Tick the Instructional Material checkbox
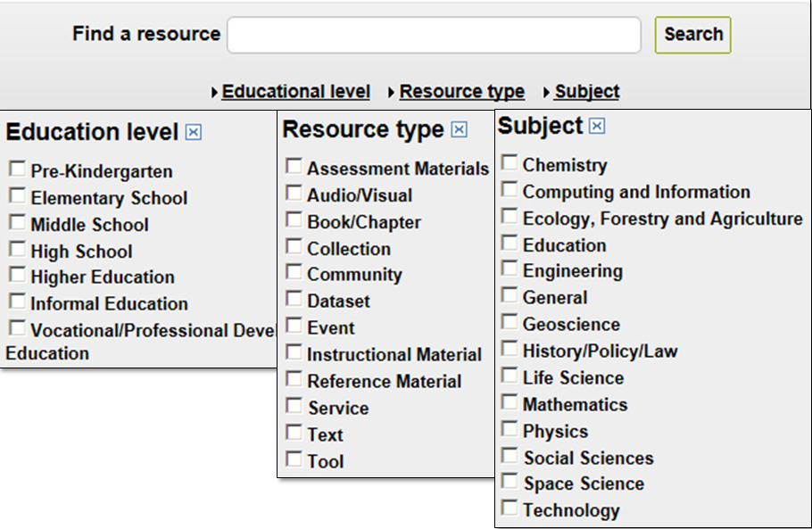 pos(294,352)
